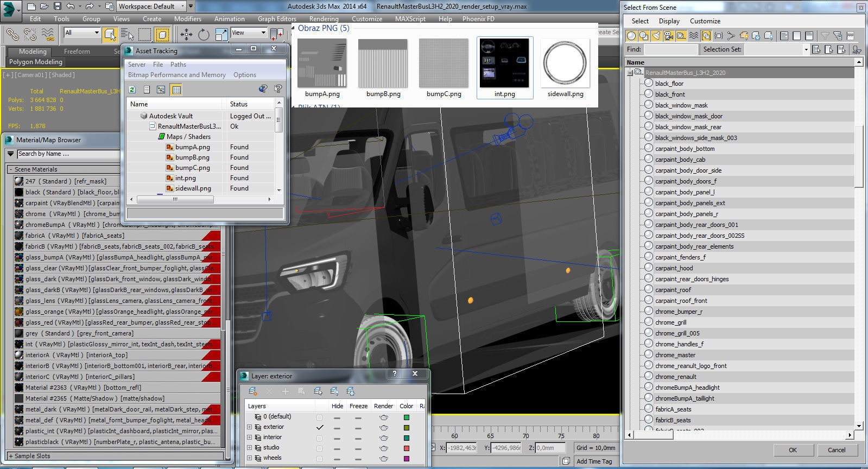The image size is (868, 469).
Task: Click the Open File folder icon
Action: [x=45, y=7]
